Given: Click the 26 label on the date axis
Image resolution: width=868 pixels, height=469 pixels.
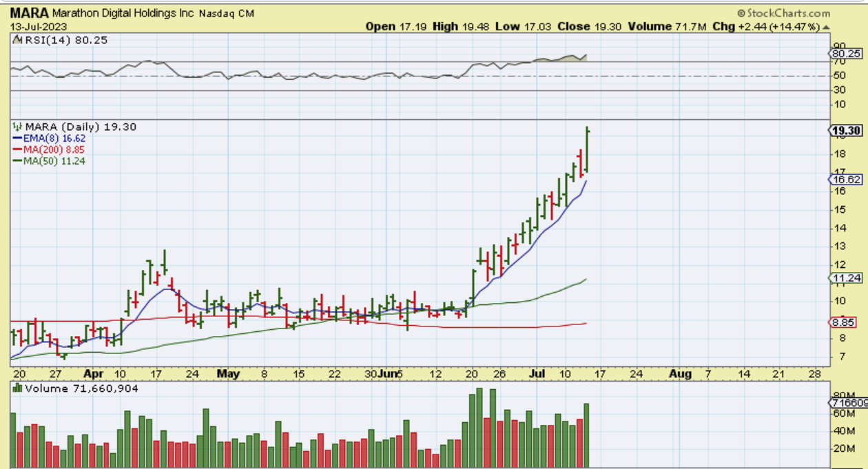Looking at the screenshot, I should [x=500, y=373].
